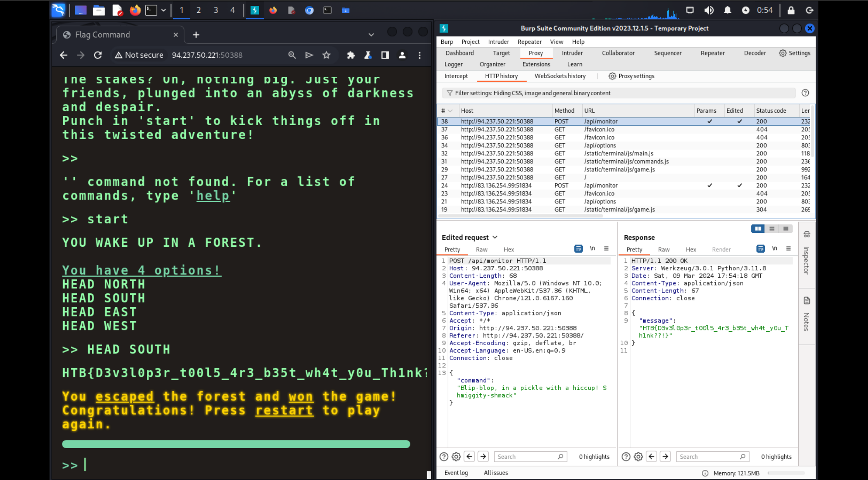
Task: Click the browser address bar URL
Action: (x=207, y=55)
